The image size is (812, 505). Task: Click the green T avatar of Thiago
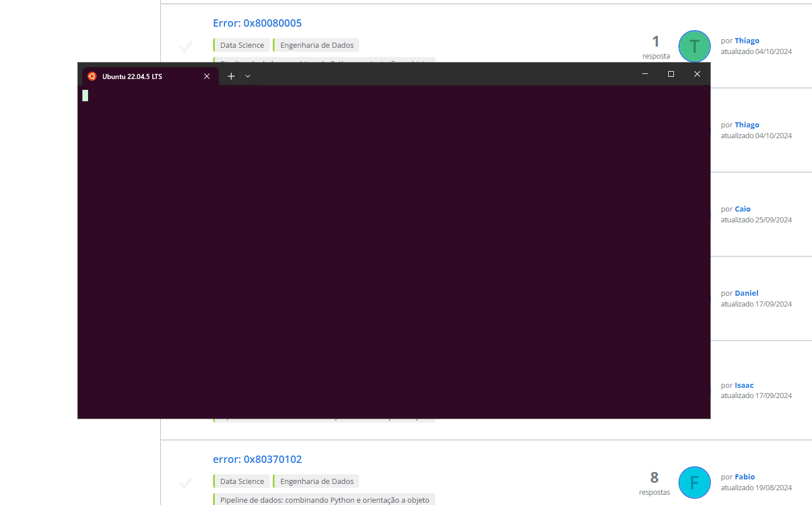pos(694,46)
